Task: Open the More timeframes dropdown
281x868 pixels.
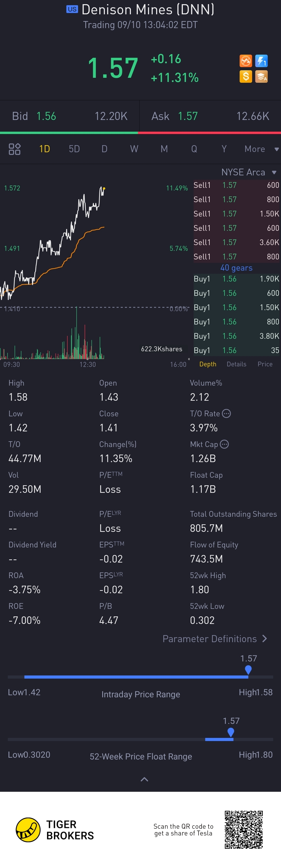Action: (x=261, y=149)
